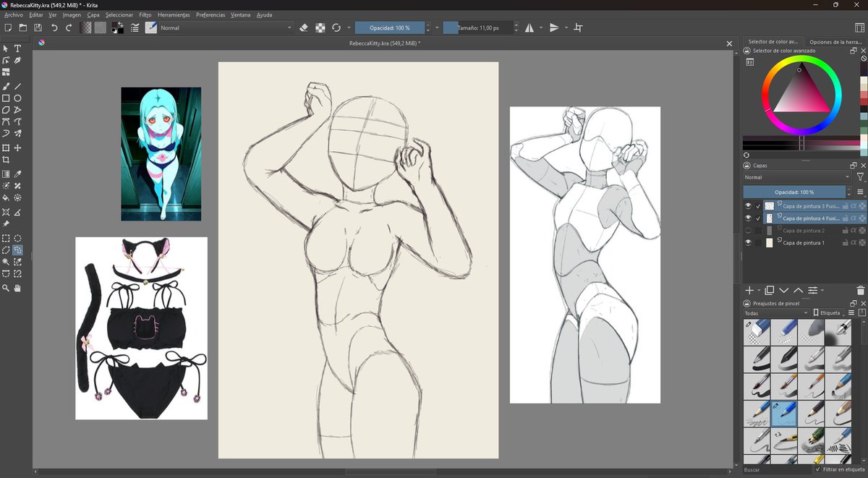
Task: Move layer up with the up chevron
Action: 799,290
